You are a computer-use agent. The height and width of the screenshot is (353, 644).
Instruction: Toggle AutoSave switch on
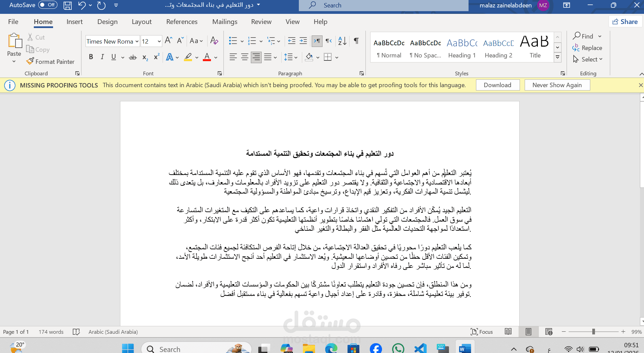[48, 5]
